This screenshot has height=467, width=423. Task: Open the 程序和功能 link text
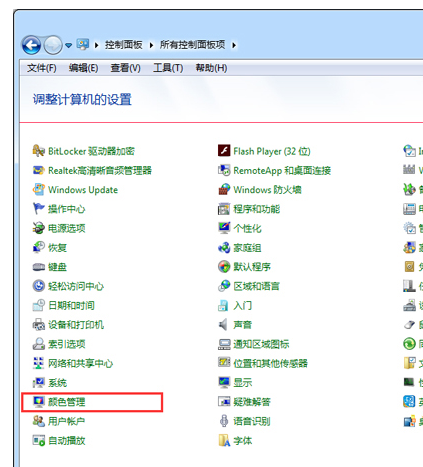pyautogui.click(x=257, y=209)
